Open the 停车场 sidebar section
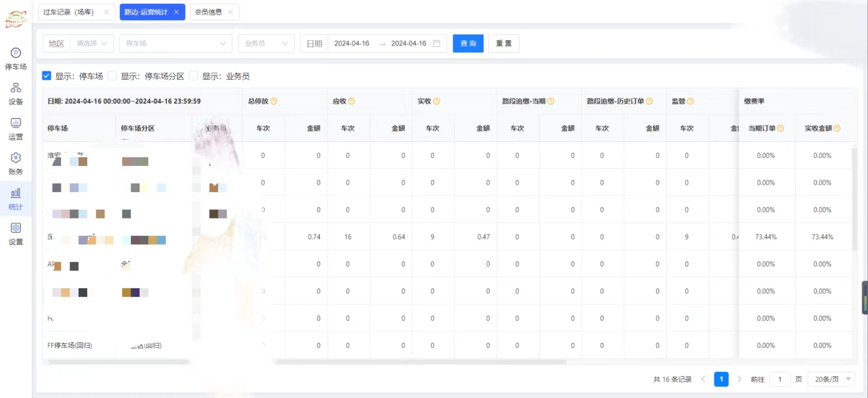This screenshot has width=868, height=398. pos(16,59)
